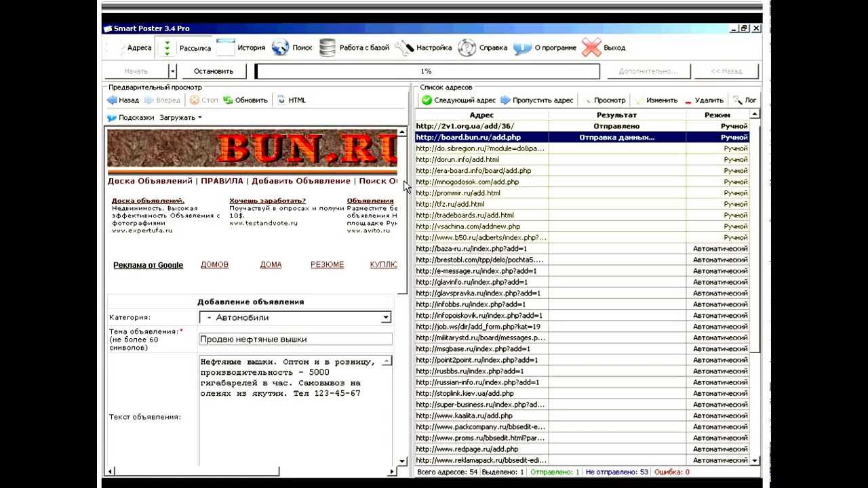Click scroll-up arrow in ad text area
868x488 pixels.
387,361
